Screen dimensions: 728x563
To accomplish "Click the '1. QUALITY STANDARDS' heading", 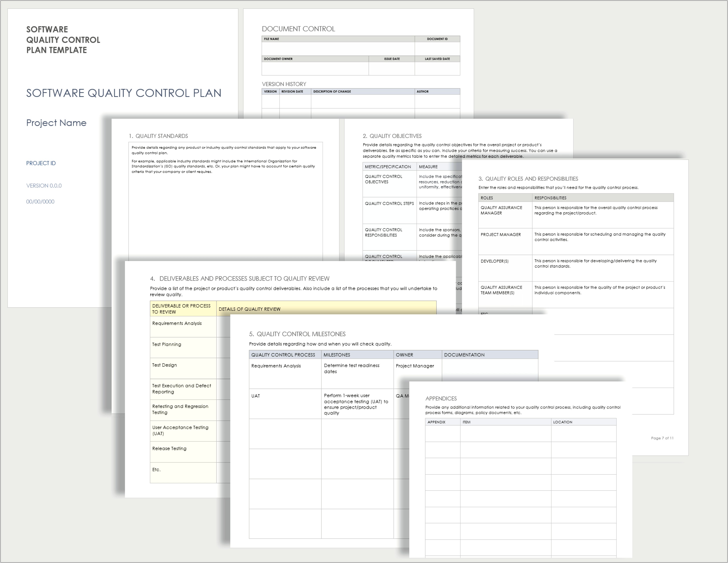I will pos(158,136).
